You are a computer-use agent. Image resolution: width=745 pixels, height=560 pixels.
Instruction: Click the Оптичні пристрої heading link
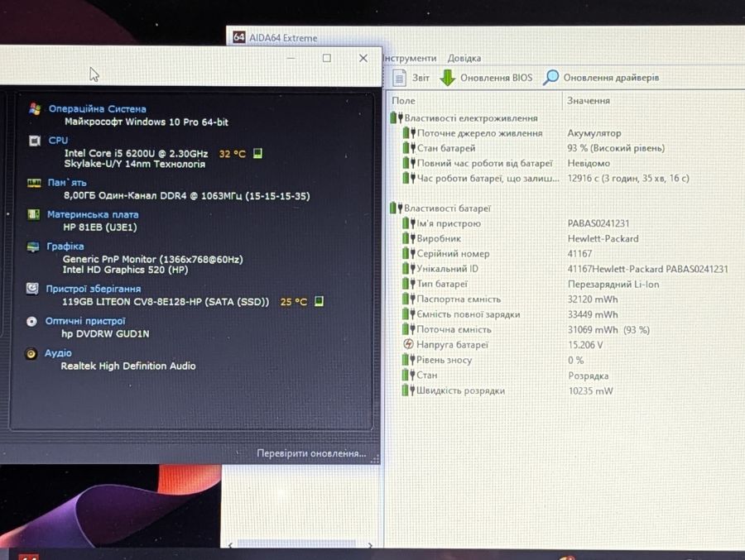pos(85,321)
